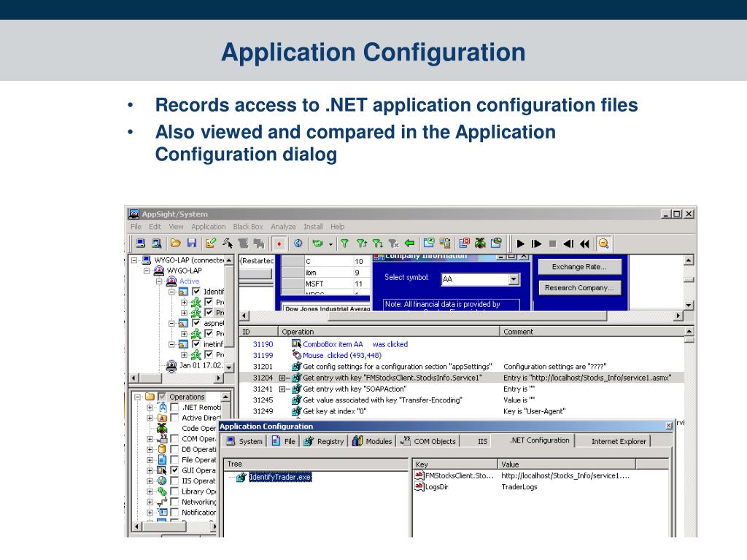Enable the File Operations checkbox

(175, 459)
